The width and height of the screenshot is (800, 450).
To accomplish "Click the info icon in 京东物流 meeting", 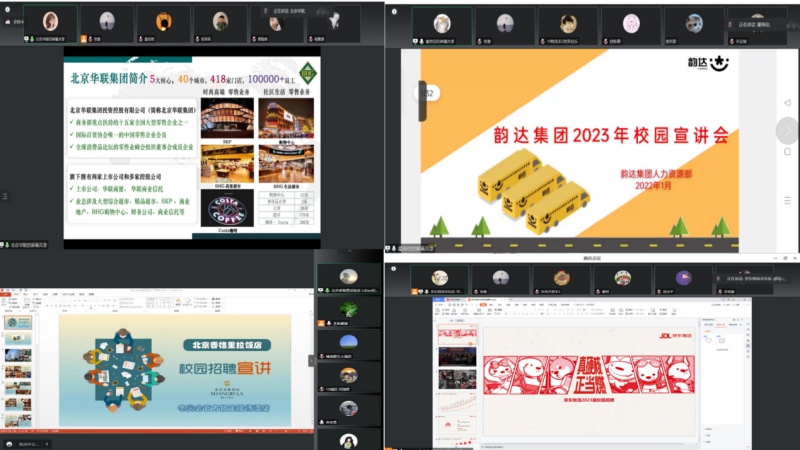I will point(393,269).
